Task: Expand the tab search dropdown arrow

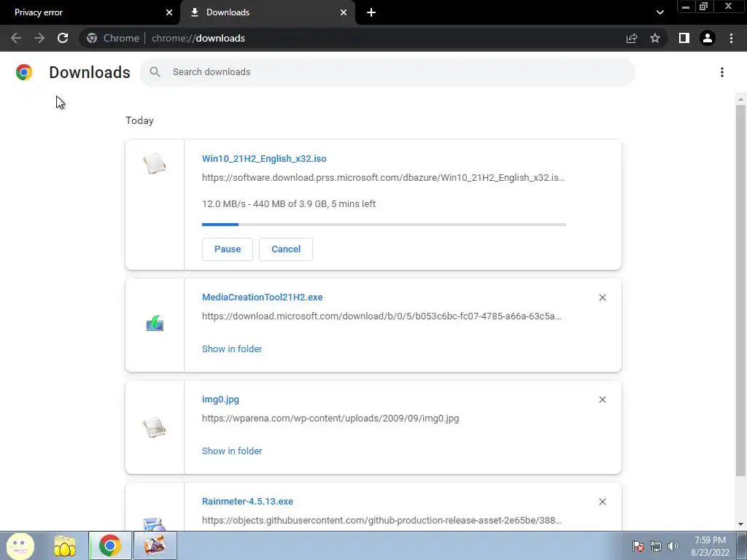Action: [x=659, y=12]
